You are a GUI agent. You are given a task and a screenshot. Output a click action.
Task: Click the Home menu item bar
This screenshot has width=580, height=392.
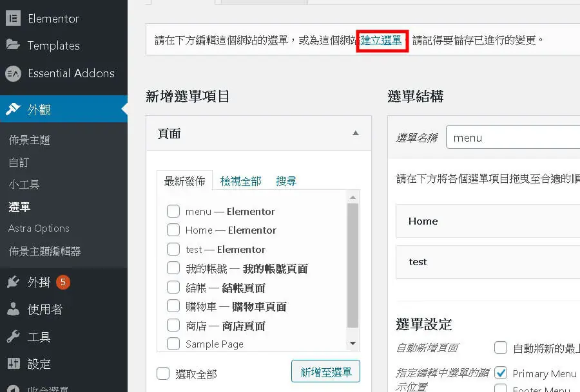(x=488, y=221)
